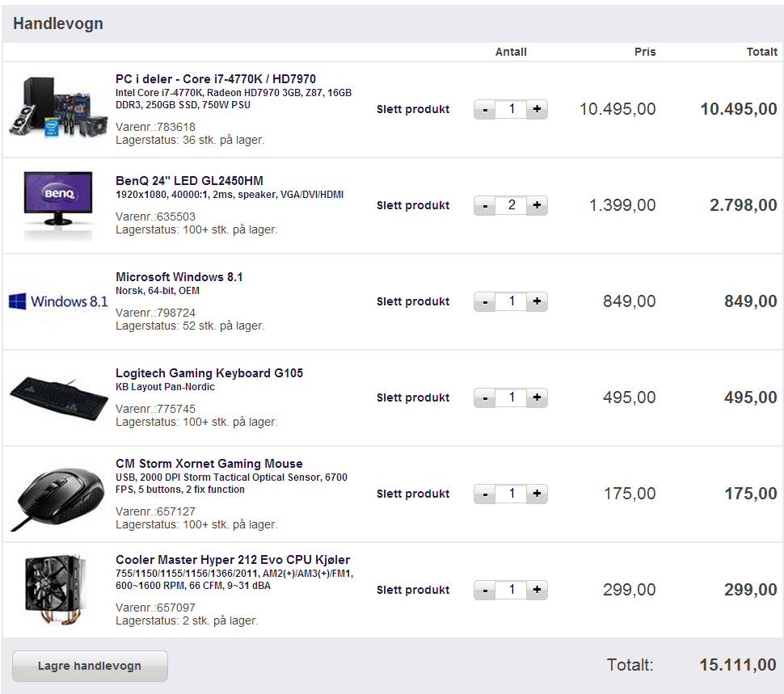Click the BenQ monitor product thumbnail
Image resolution: width=784 pixels, height=694 pixels.
coord(58,205)
